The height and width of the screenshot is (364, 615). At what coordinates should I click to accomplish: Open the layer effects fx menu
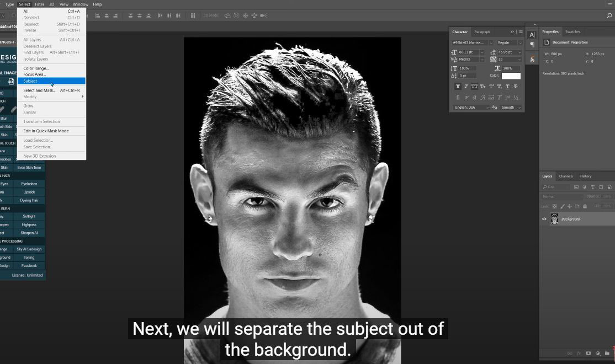click(x=579, y=353)
